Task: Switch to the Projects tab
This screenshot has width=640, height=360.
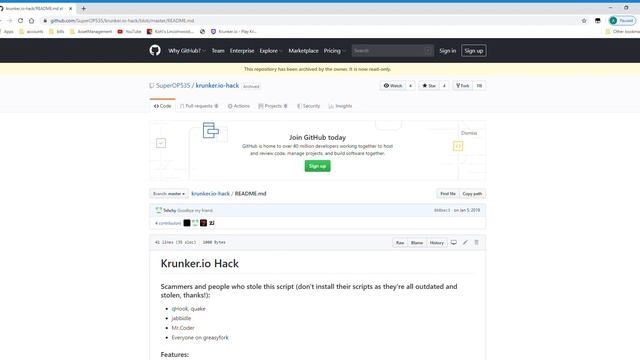Action: pyautogui.click(x=273, y=106)
